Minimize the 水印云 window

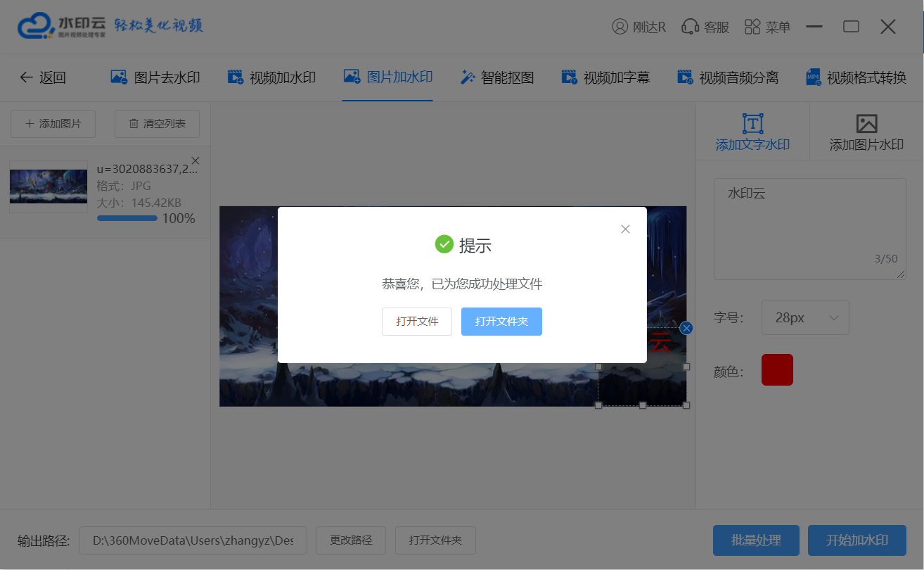[x=814, y=27]
